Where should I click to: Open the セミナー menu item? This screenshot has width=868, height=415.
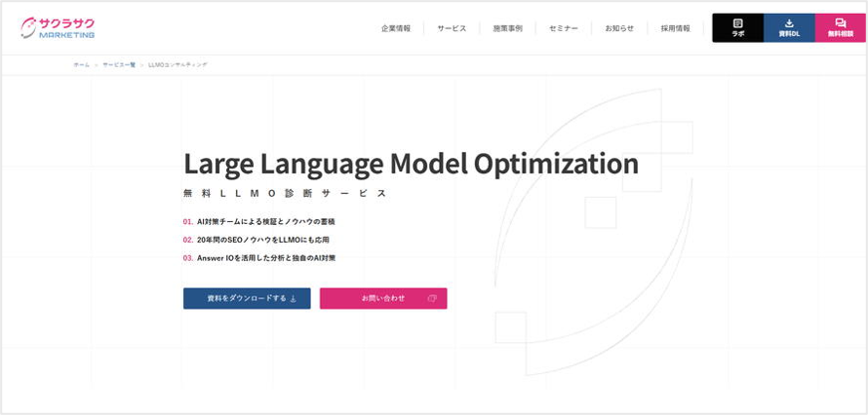tap(564, 28)
